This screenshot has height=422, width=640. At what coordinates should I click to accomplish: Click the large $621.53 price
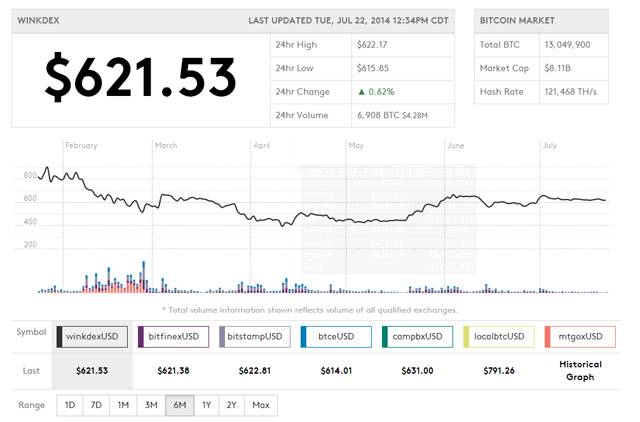140,78
